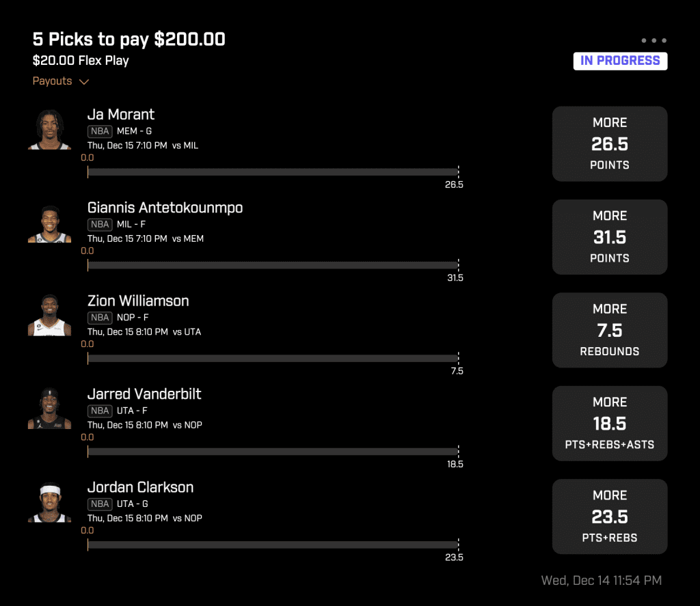Click Ja Morant's points progress bar

(273, 172)
